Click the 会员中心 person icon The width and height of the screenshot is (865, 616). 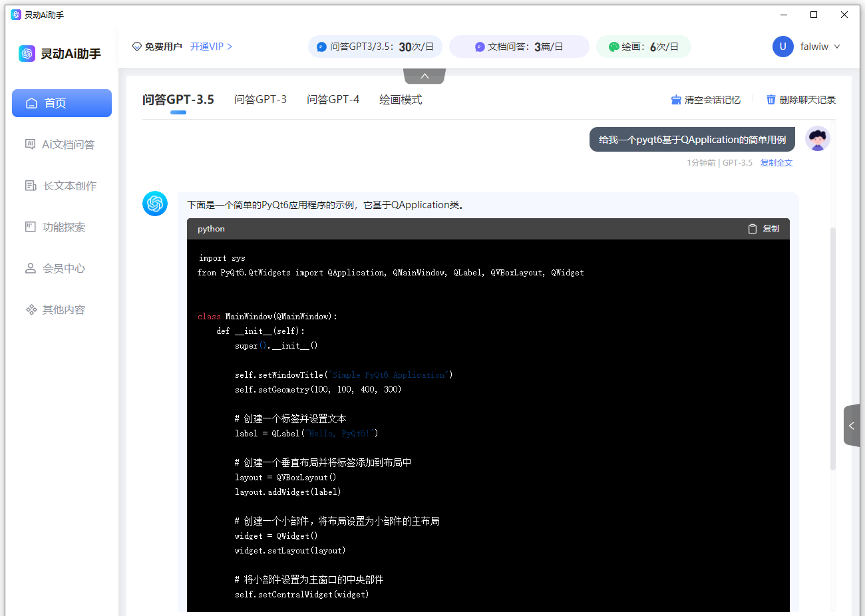point(30,268)
